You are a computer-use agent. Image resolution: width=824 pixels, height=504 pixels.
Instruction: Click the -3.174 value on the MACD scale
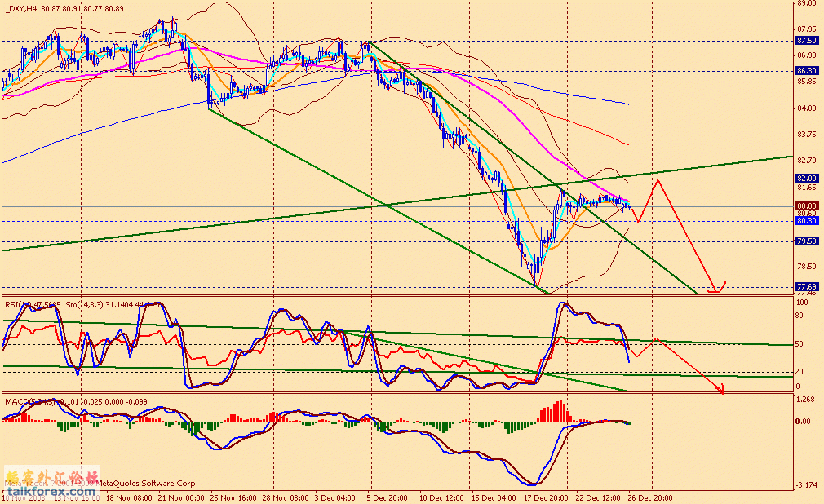(807, 484)
